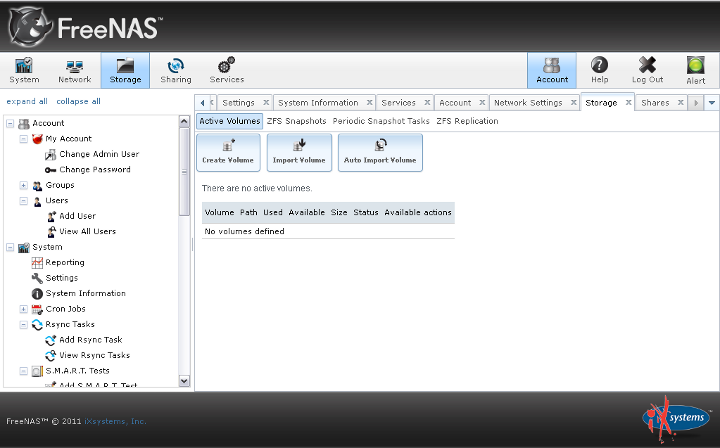Screen dimensions: 720x448
Task: Click the FreeNAS shark logo
Action: click(x=30, y=27)
